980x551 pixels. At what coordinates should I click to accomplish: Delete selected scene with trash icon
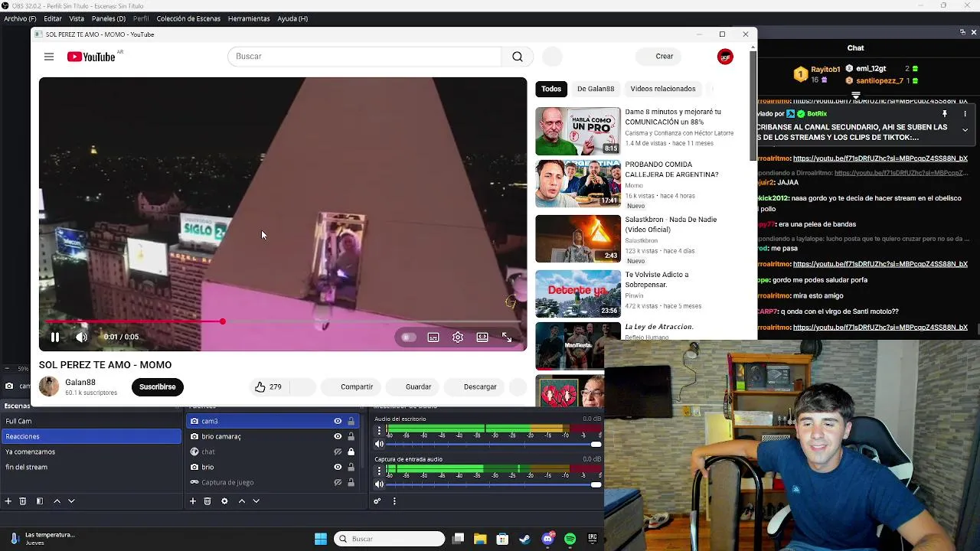[x=23, y=501]
